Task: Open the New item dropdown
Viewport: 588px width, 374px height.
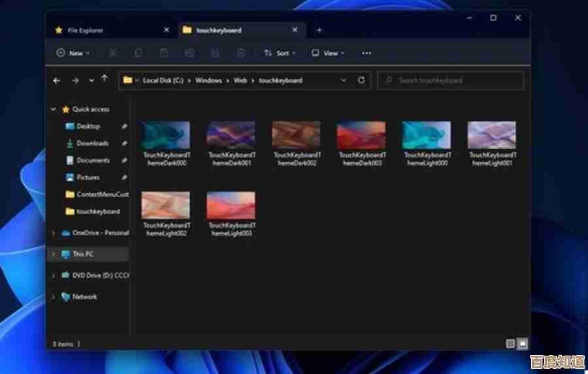Action: pos(73,53)
